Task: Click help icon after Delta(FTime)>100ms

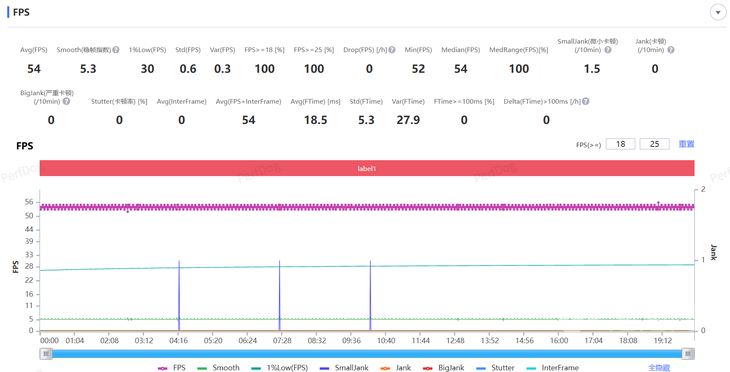Action: click(x=586, y=101)
